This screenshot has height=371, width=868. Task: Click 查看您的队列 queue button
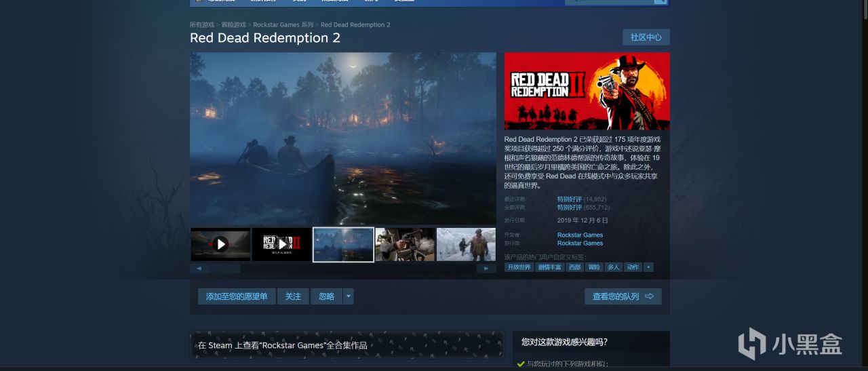coord(623,296)
